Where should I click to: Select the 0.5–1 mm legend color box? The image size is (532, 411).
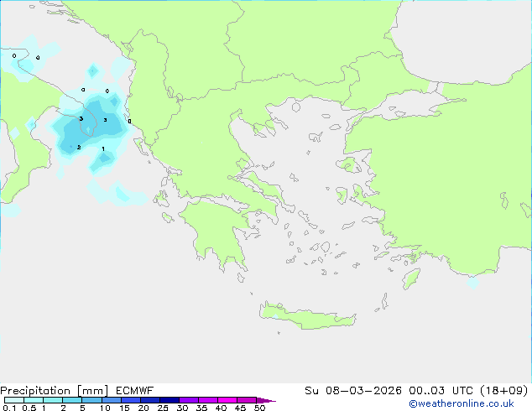click(34, 400)
